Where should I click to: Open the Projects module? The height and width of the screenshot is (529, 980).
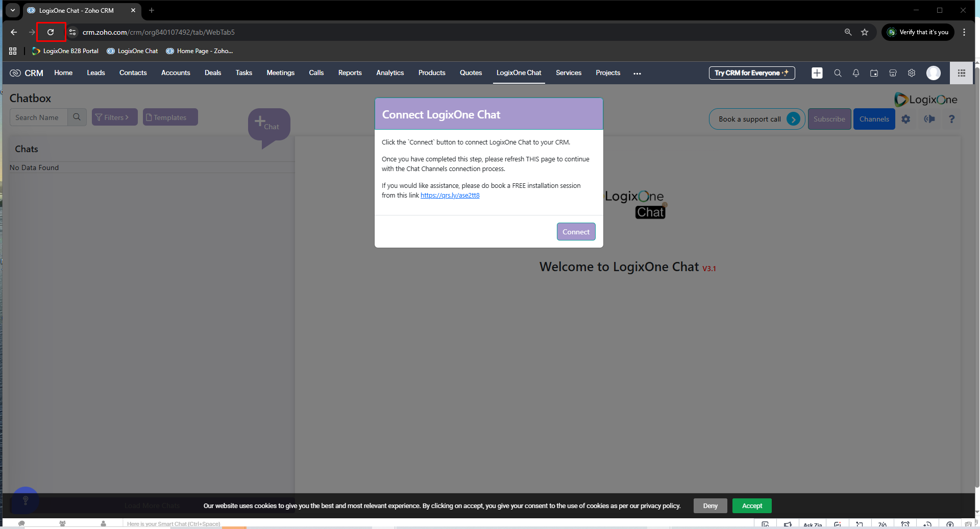[x=608, y=73]
